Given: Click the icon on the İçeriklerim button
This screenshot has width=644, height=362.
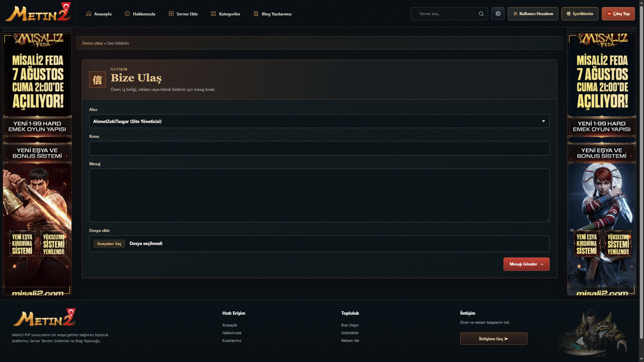Looking at the screenshot, I should pyautogui.click(x=569, y=14).
